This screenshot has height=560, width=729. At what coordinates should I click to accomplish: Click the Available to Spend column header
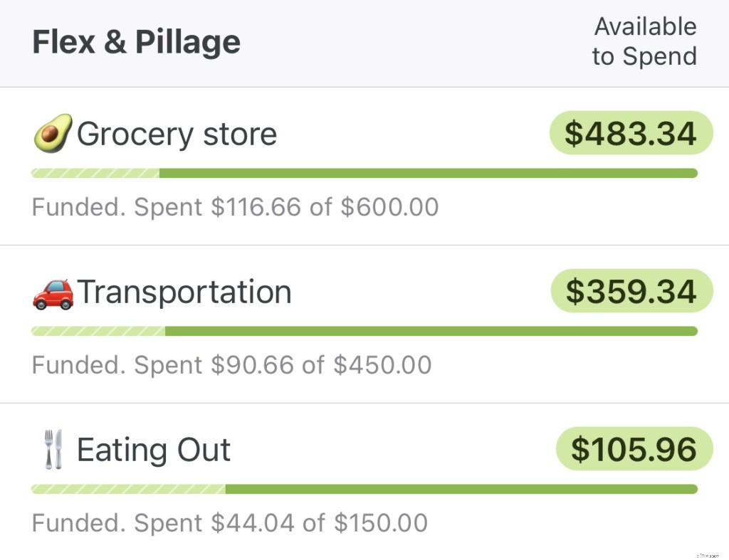(644, 41)
